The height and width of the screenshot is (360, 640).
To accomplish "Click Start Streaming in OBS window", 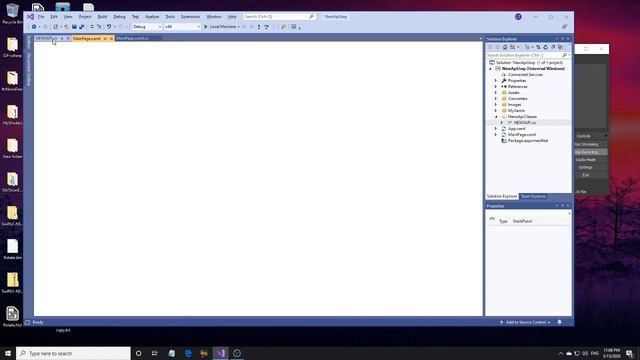I will click(591, 144).
